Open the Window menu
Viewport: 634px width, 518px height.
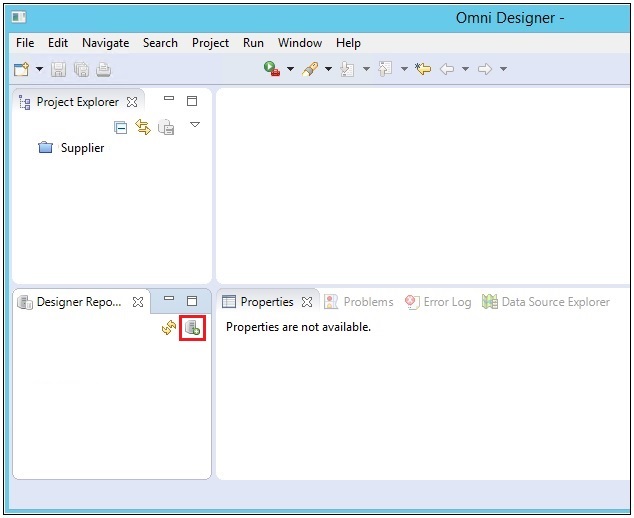(x=300, y=42)
